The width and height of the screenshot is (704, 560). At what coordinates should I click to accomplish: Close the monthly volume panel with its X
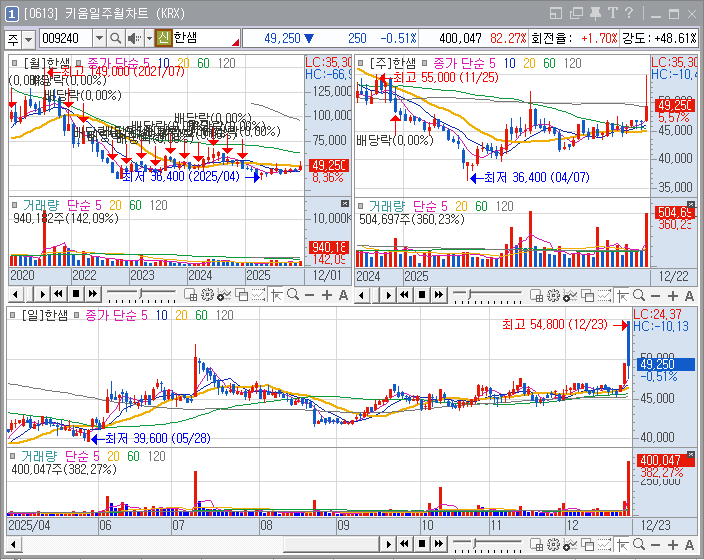click(x=344, y=203)
